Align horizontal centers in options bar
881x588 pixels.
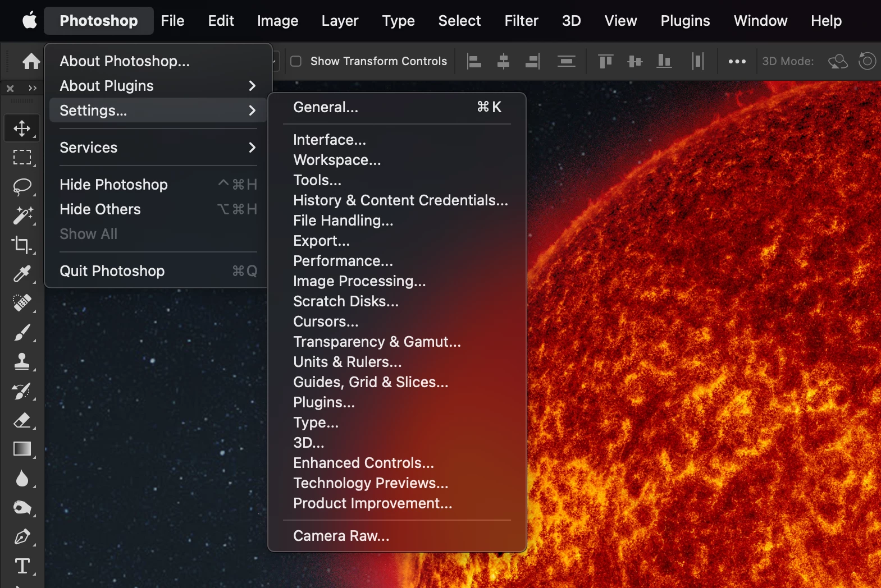(503, 61)
